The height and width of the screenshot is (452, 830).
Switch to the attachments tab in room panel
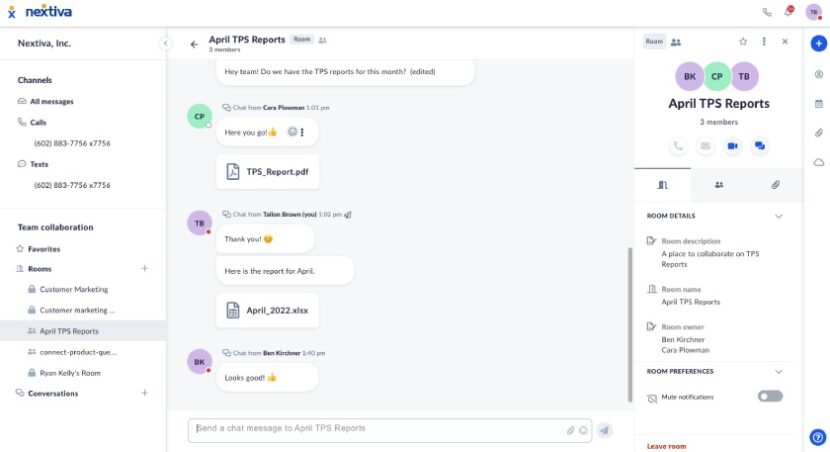pos(775,185)
